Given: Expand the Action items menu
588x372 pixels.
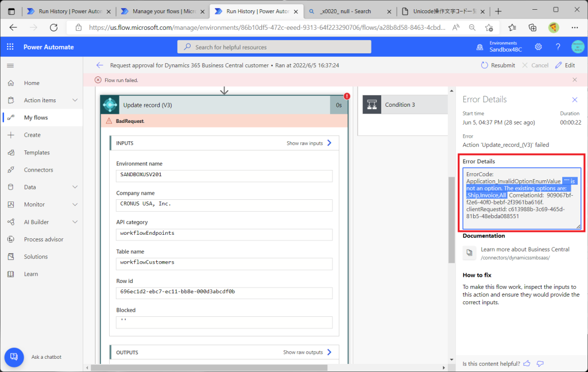Looking at the screenshot, I should [75, 100].
